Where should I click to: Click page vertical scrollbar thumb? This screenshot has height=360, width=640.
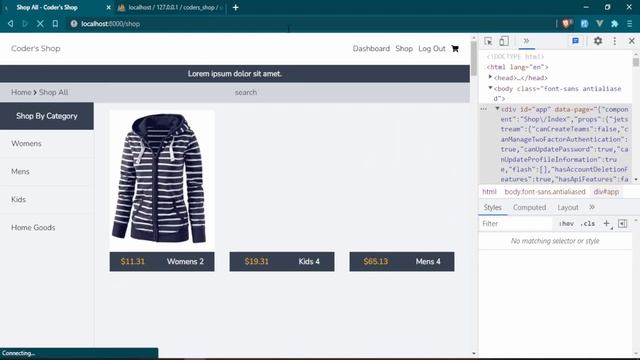(x=473, y=58)
